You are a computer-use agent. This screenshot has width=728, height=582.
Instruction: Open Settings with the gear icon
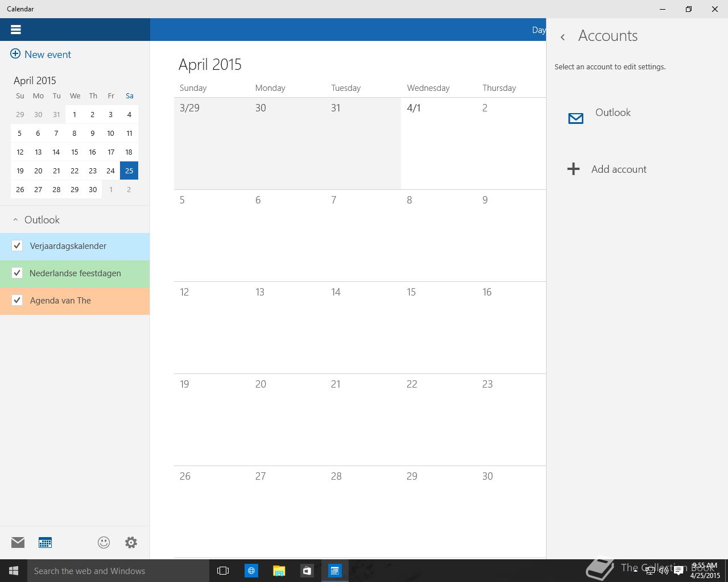click(131, 542)
